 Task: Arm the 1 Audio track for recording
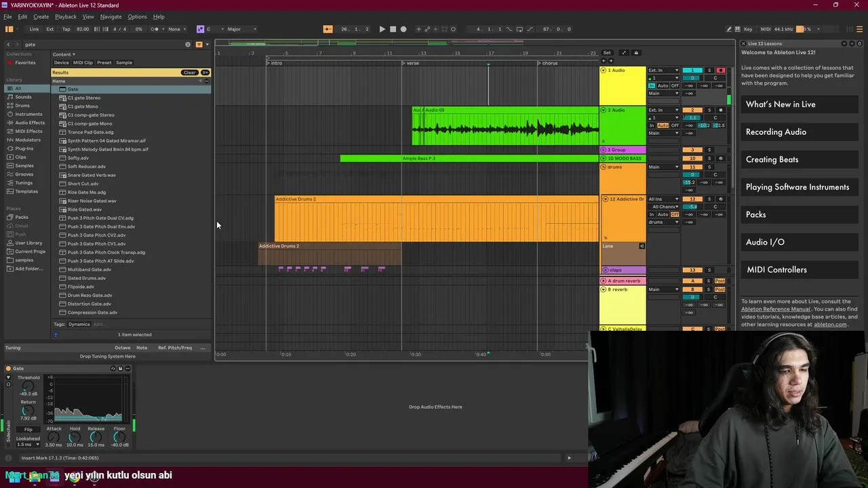coord(721,70)
